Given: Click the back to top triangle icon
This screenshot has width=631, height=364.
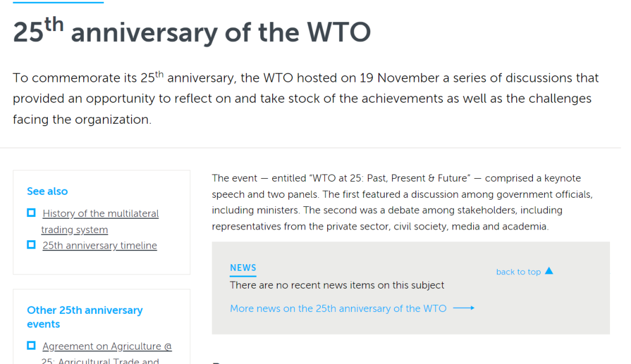Looking at the screenshot, I should pyautogui.click(x=549, y=271).
